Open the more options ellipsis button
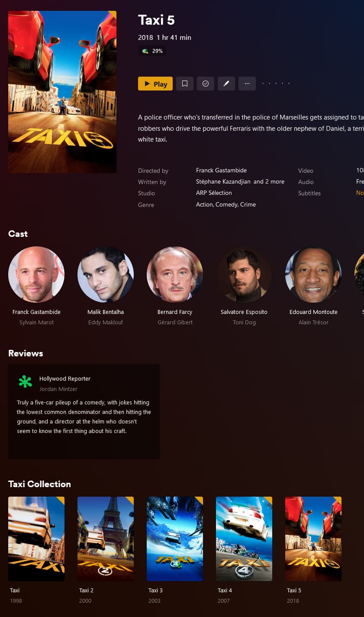Image resolution: width=364 pixels, height=617 pixels. 247,84
